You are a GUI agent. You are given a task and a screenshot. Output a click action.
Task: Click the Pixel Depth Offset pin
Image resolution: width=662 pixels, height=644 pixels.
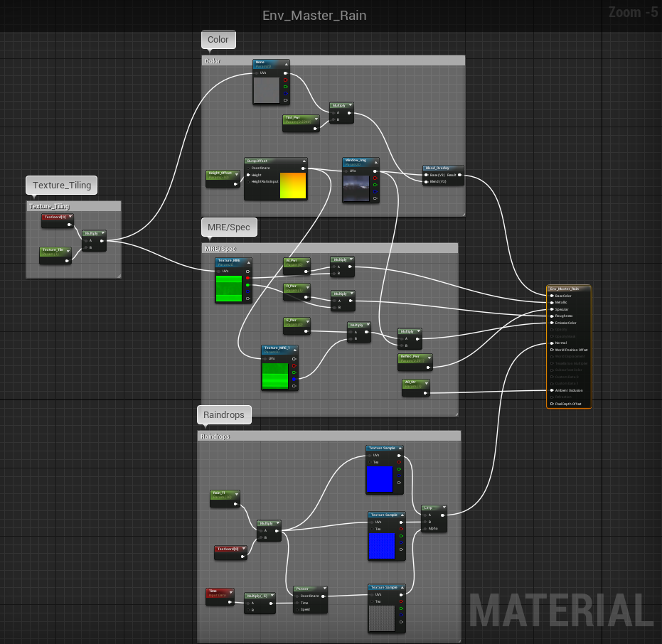pyautogui.click(x=552, y=404)
